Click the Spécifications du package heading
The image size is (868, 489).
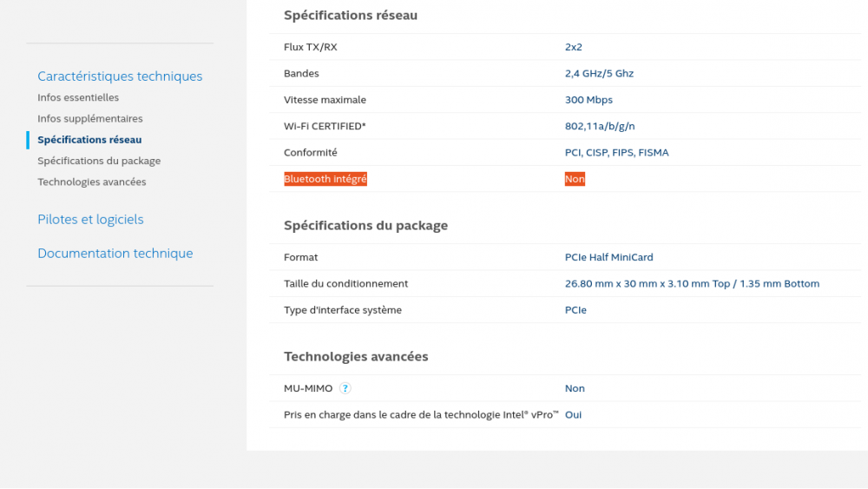coord(365,226)
